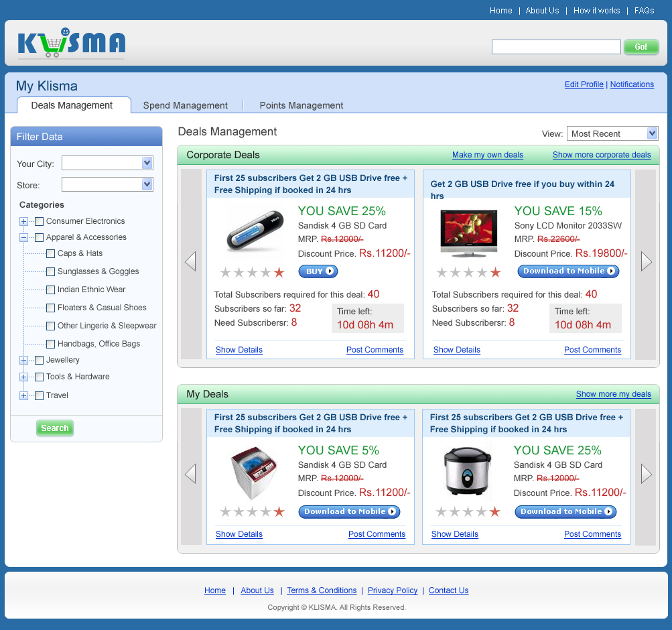
Task: Switch to Points Management tab
Action: [301, 105]
